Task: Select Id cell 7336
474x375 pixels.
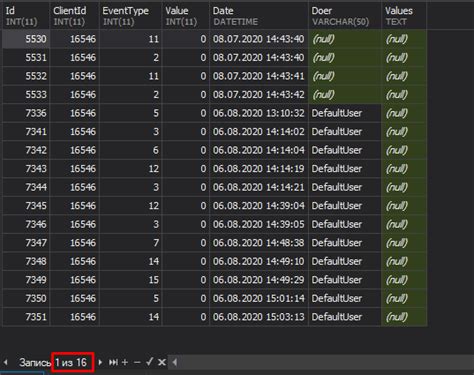Action: coord(26,113)
